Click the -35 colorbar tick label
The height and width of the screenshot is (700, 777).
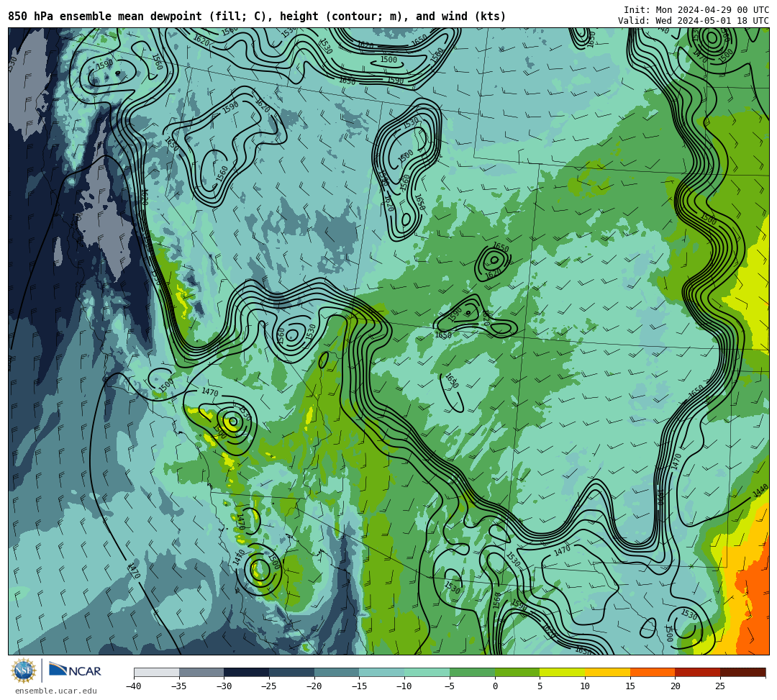click(179, 686)
